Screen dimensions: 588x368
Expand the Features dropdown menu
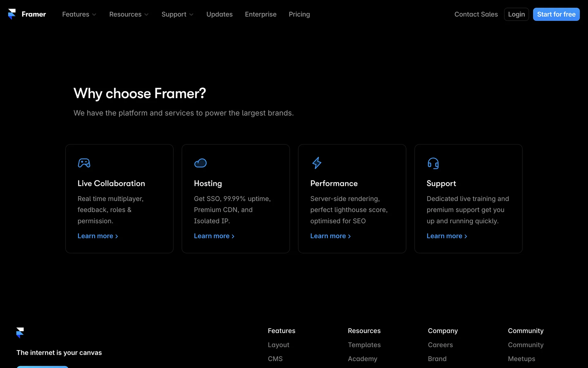click(x=79, y=14)
